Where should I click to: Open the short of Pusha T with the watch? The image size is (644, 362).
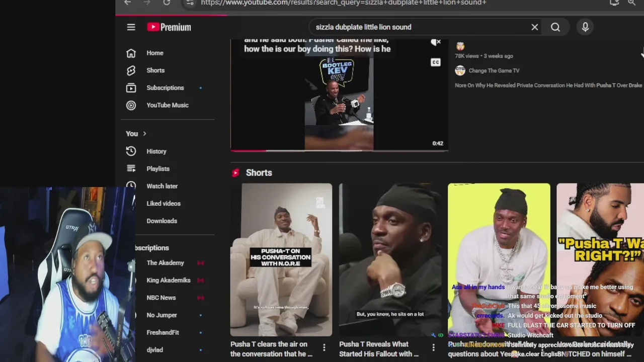(390, 259)
